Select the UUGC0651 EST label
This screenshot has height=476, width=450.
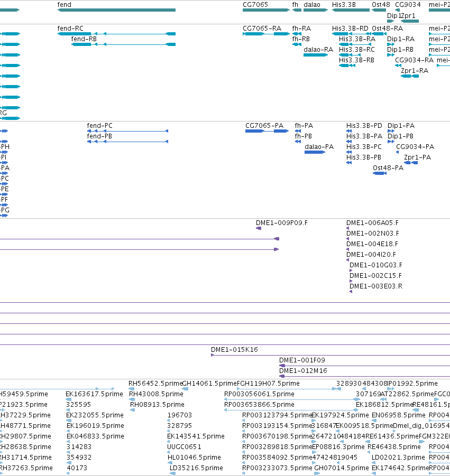(x=184, y=447)
